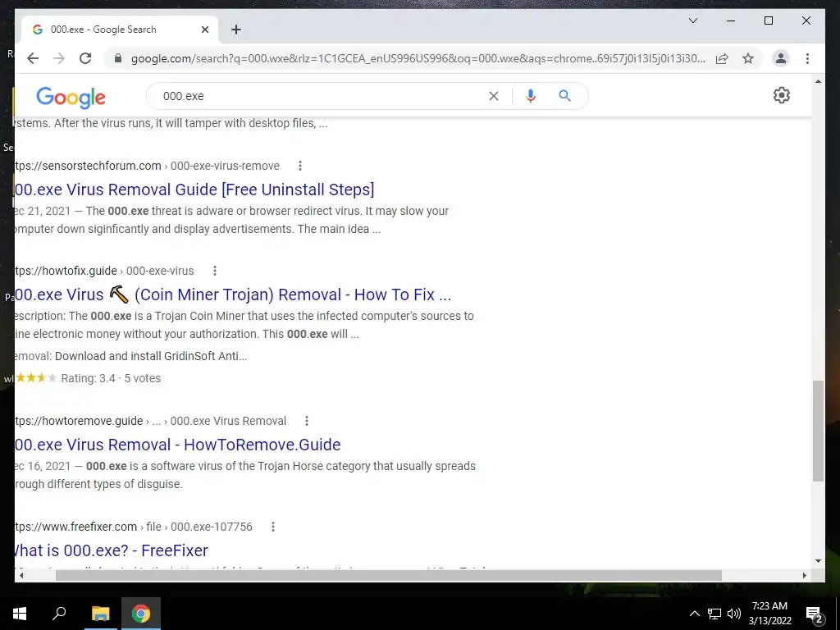This screenshot has height=630, width=840.
Task: Click freefixer.com URL breadcrumb
Action: click(x=134, y=527)
